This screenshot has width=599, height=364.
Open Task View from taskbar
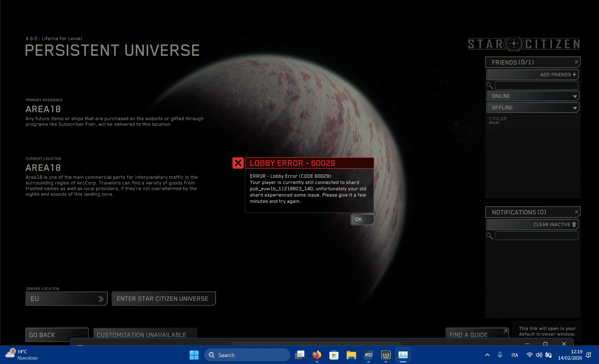point(300,355)
